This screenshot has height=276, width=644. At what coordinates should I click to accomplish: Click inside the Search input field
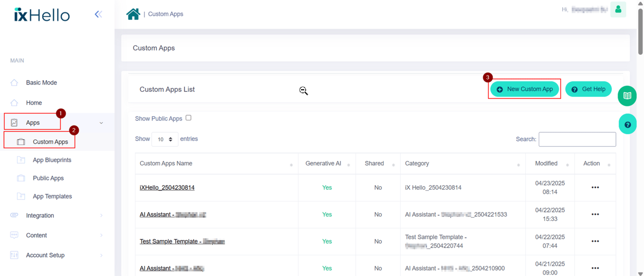(x=577, y=139)
